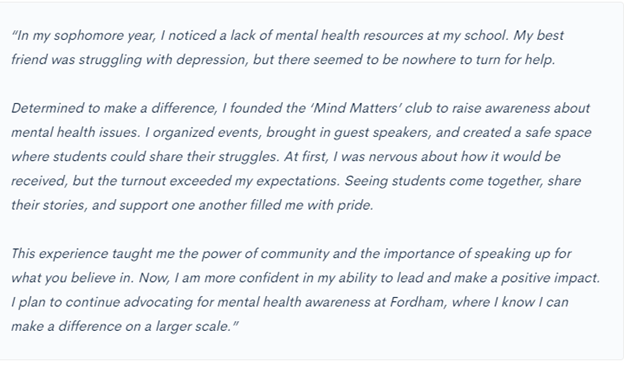Click the word 'advocating' in third paragraph
This screenshot has width=624, height=368.
[158, 302]
